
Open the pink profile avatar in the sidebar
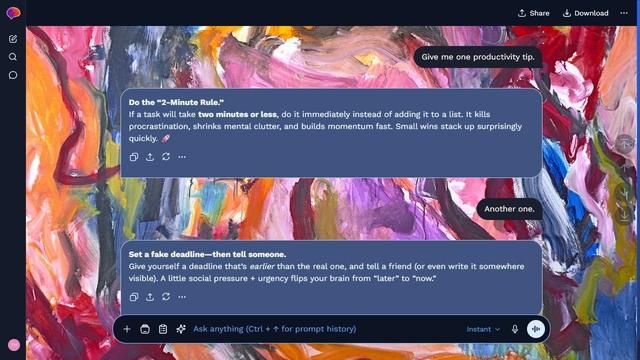tap(14, 345)
